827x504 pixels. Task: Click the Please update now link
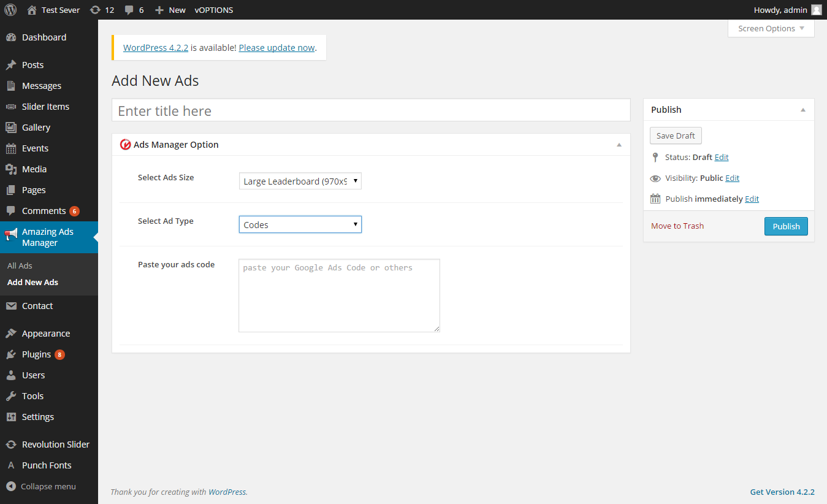coord(276,48)
